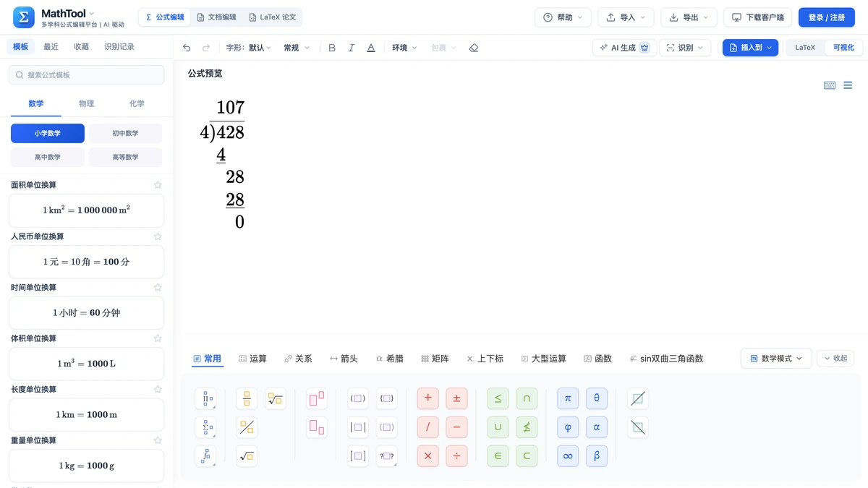Insert the nth root template
The width and height of the screenshot is (868, 488).
coord(276,398)
